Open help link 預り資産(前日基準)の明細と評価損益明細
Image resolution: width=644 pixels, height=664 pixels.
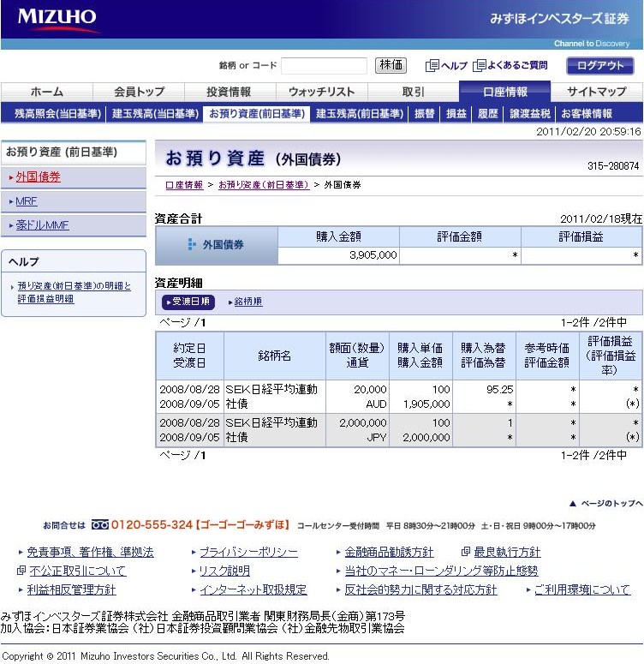pyautogui.click(x=75, y=292)
